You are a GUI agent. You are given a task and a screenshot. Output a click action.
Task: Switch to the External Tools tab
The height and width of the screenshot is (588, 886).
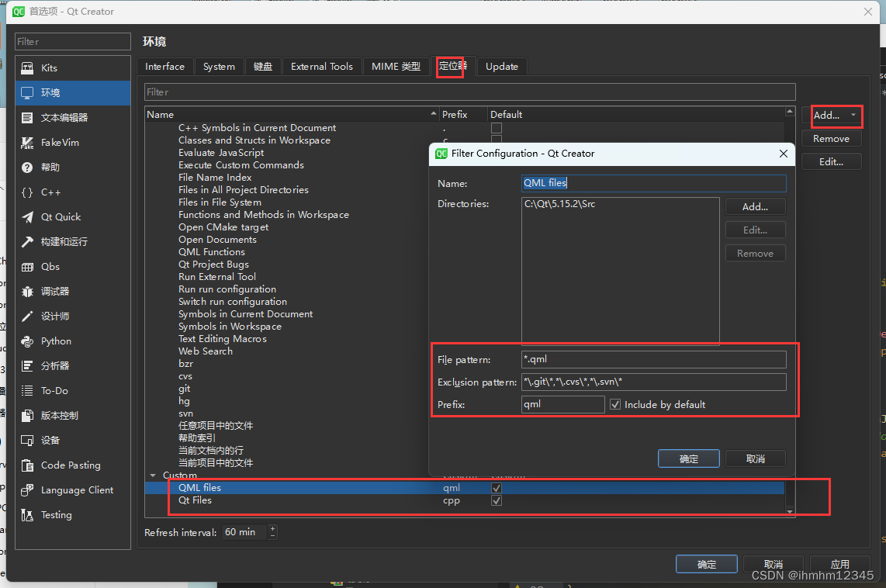pyautogui.click(x=321, y=67)
